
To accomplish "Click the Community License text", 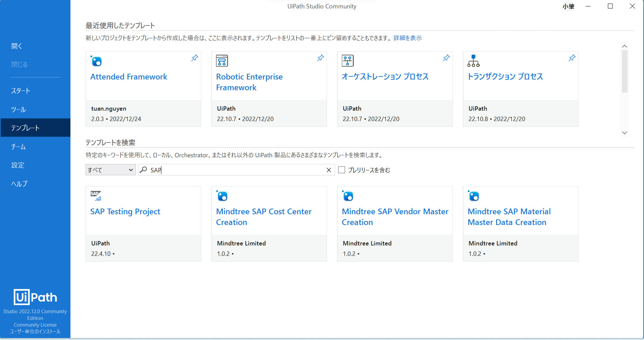I will pos(35,325).
